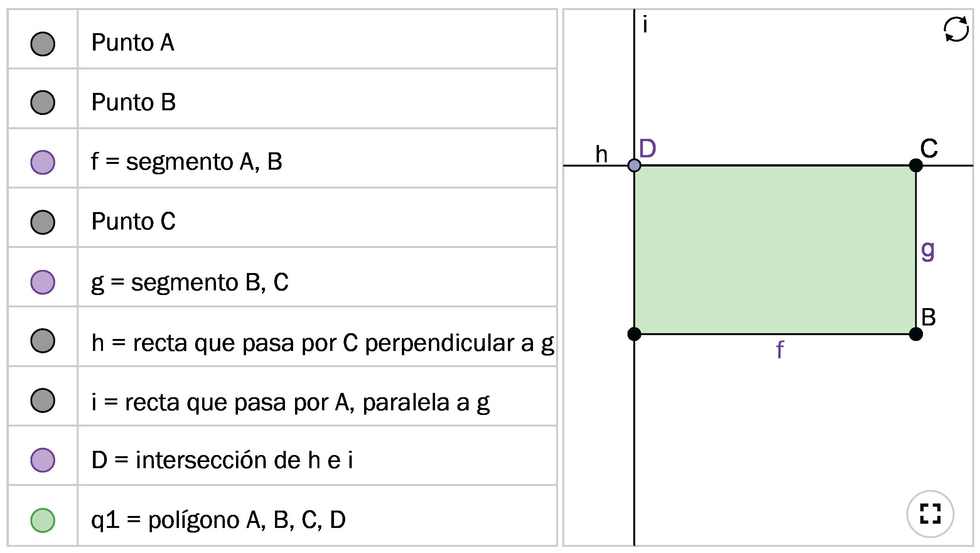The height and width of the screenshot is (553, 980).
Task: Hide segment g using its purple circle
Action: pos(42,282)
